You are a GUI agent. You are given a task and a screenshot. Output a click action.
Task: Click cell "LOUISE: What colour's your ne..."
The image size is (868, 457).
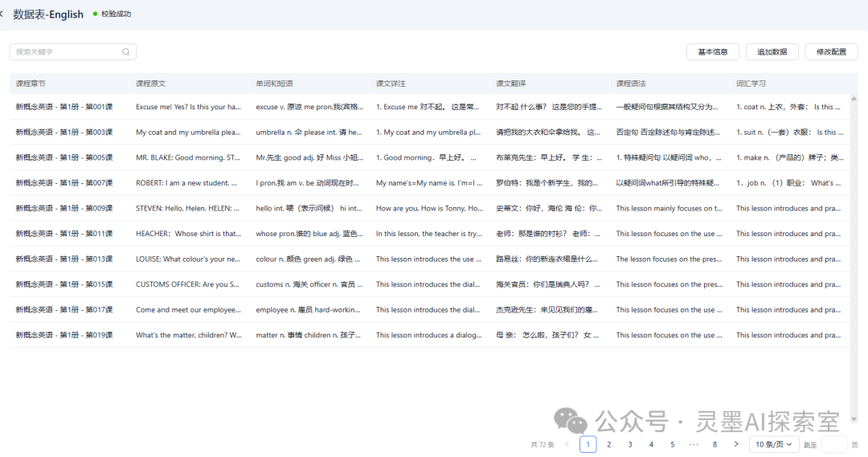pos(188,259)
